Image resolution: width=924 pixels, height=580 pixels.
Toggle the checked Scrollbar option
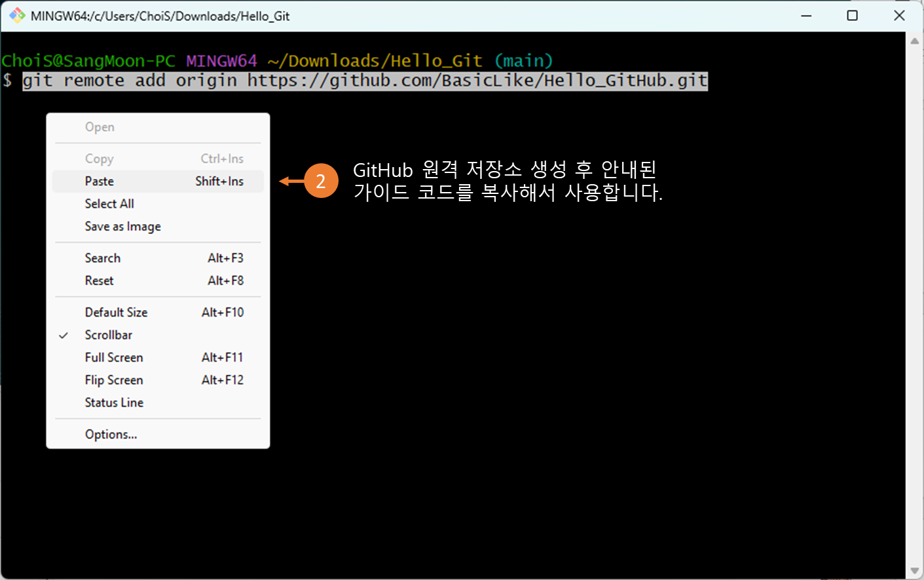[158, 335]
